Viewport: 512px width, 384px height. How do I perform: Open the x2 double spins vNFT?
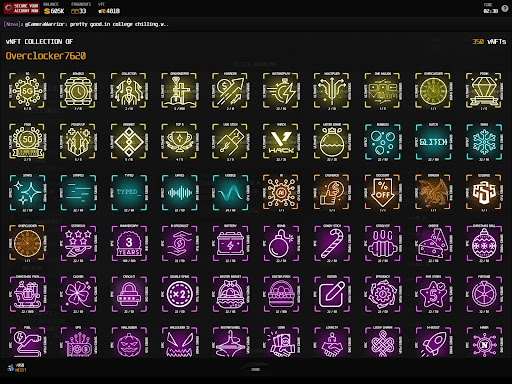179,294
